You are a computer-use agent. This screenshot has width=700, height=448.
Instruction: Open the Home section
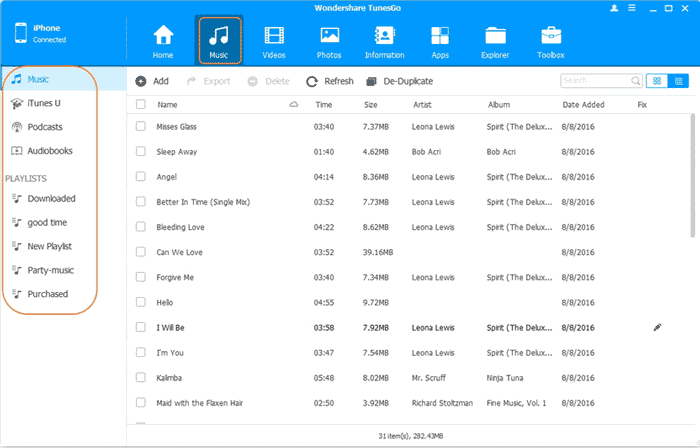(163, 41)
